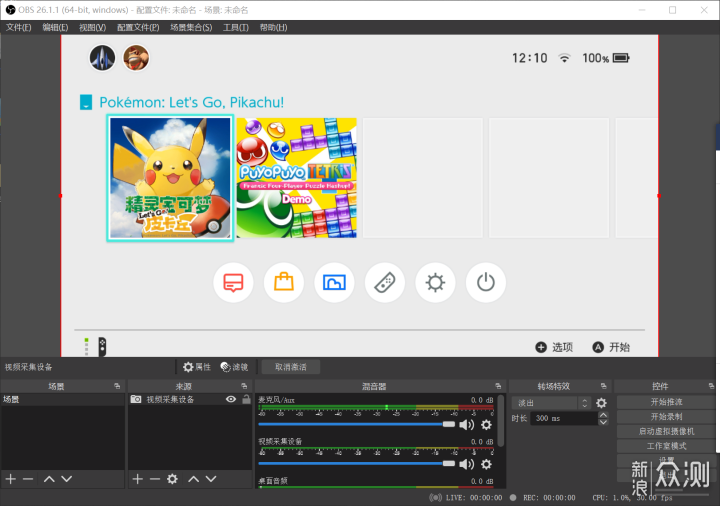Click 开始录制 to start recording
This screenshot has width=720, height=506.
[x=666, y=416]
